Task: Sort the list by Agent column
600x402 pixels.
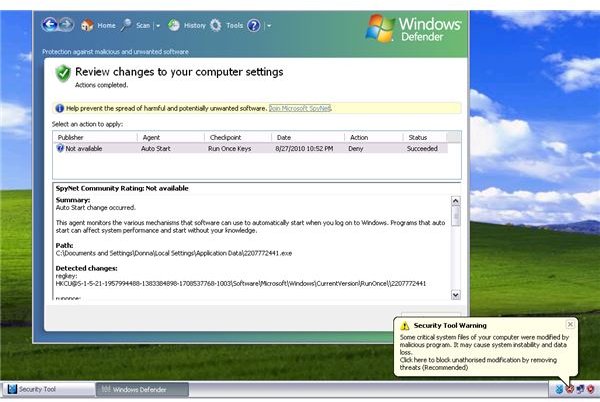Action: point(171,137)
